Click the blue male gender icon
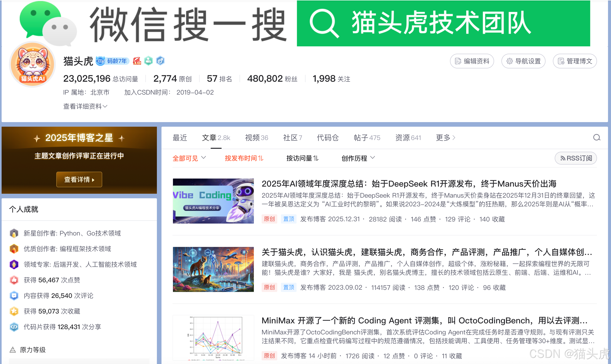611x364 pixels. click(160, 61)
